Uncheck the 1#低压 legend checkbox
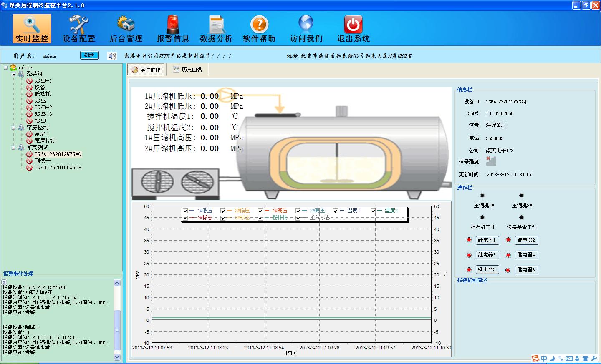 coord(185,211)
